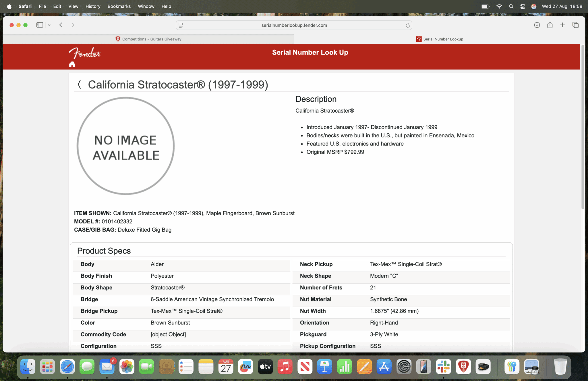Navigate back in Safari history
The image size is (588, 381).
pos(61,25)
